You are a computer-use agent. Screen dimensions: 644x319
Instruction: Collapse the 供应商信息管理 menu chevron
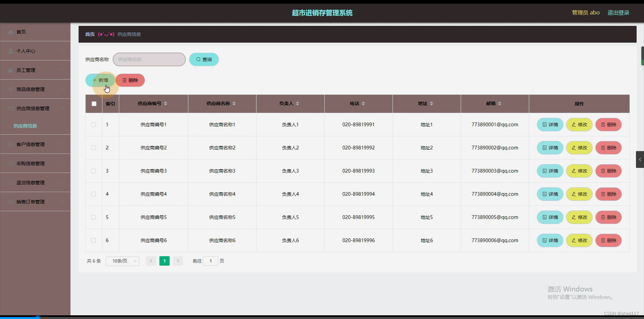pos(62,108)
